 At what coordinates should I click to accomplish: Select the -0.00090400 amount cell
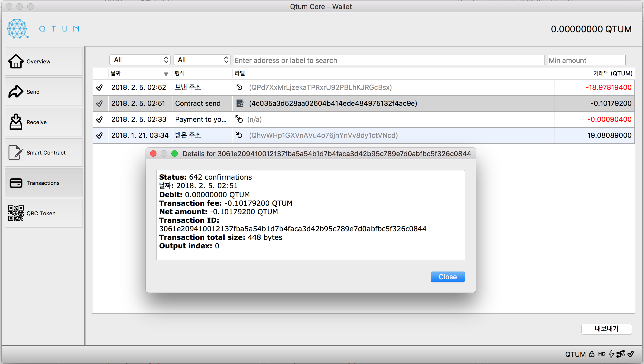pyautogui.click(x=595, y=119)
